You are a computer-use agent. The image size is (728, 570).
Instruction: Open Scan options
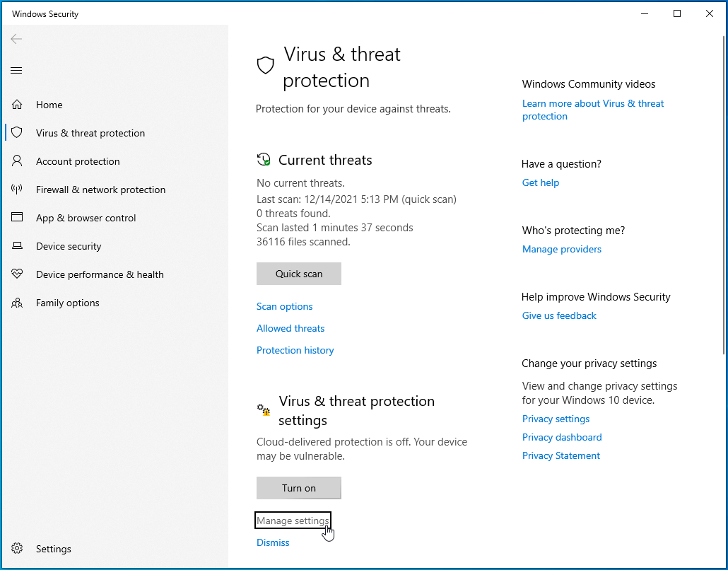click(x=284, y=306)
